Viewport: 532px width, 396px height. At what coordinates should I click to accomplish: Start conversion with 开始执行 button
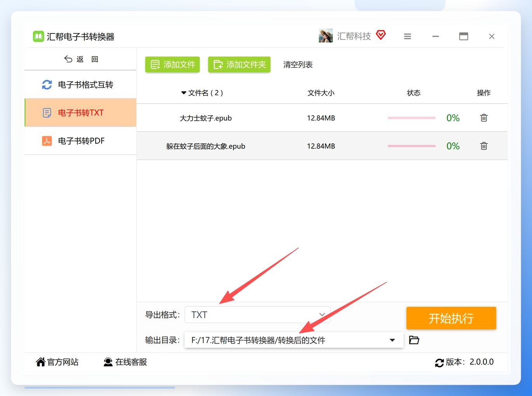pyautogui.click(x=451, y=318)
